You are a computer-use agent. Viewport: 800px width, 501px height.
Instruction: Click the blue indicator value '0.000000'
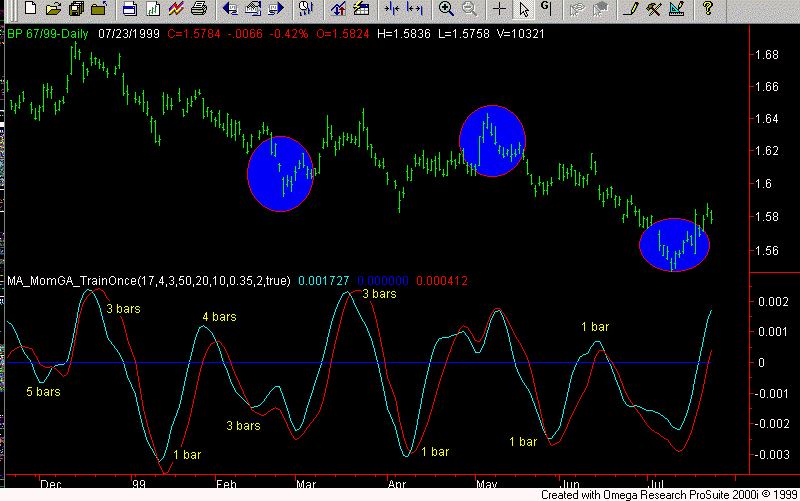point(383,281)
